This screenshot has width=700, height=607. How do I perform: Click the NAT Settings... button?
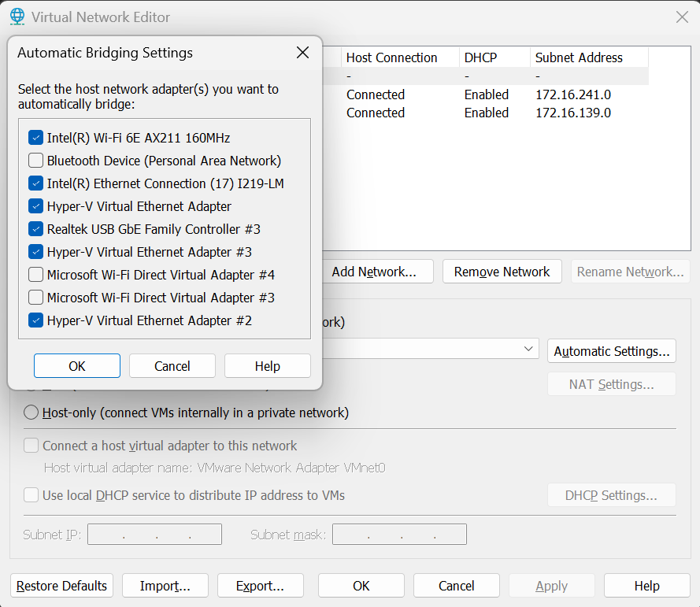coord(612,384)
